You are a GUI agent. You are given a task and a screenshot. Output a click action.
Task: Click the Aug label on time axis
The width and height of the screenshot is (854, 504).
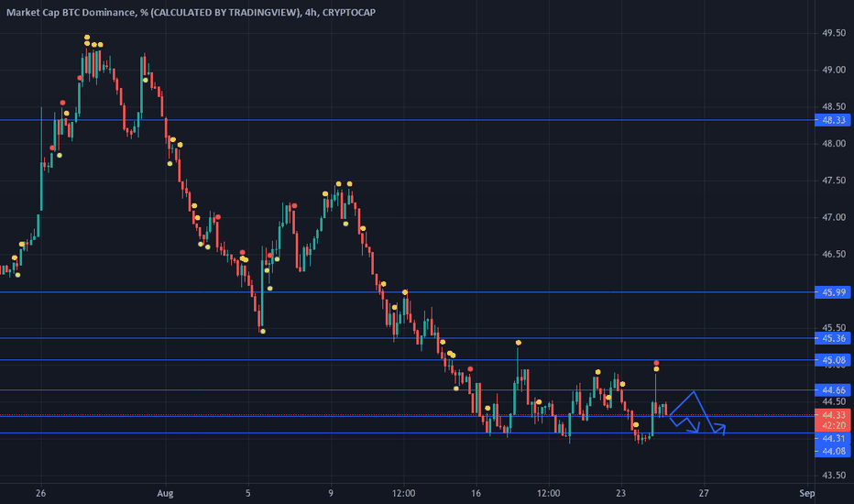(165, 494)
